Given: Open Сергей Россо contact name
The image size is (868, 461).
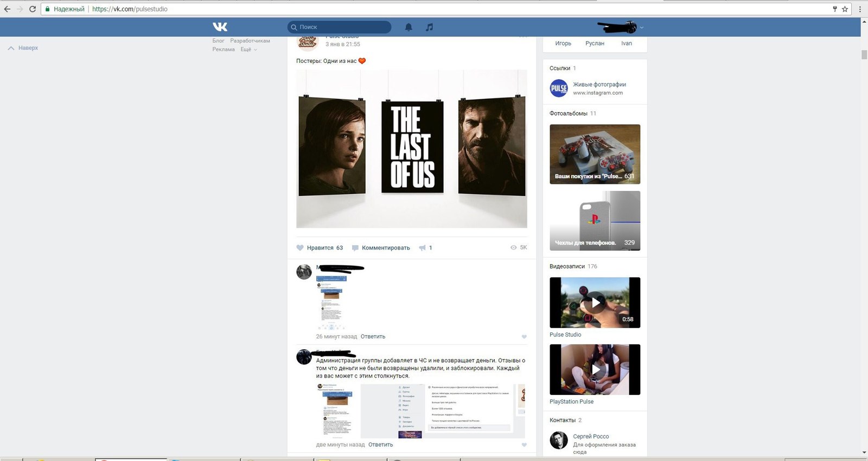Looking at the screenshot, I should click(x=591, y=437).
